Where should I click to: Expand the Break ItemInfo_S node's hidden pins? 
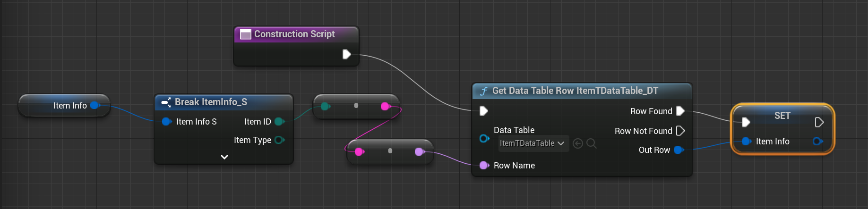[x=224, y=157]
